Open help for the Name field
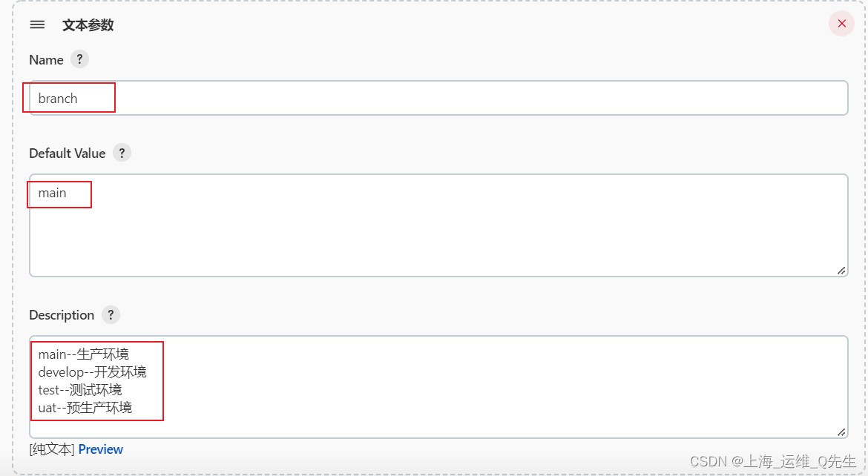This screenshot has width=868, height=476. click(79, 59)
